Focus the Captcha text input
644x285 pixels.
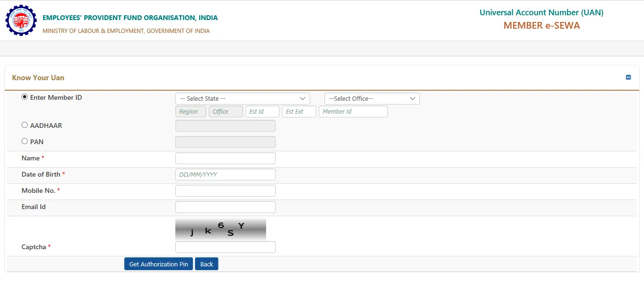pos(225,247)
